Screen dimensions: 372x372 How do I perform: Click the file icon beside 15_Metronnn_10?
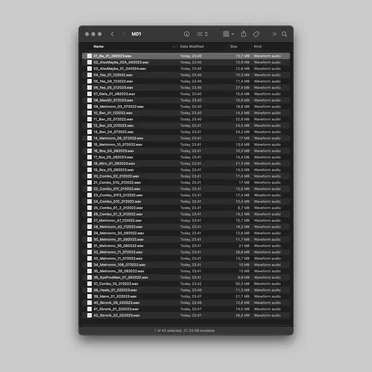89,145
